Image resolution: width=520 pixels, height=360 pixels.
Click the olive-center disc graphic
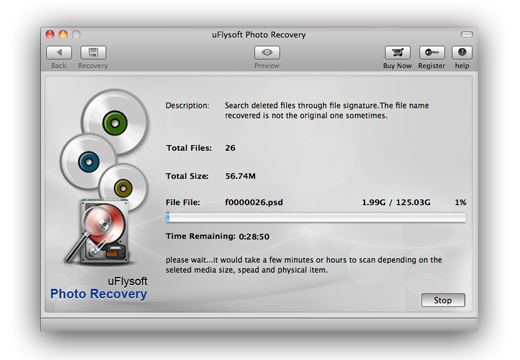[x=123, y=188]
